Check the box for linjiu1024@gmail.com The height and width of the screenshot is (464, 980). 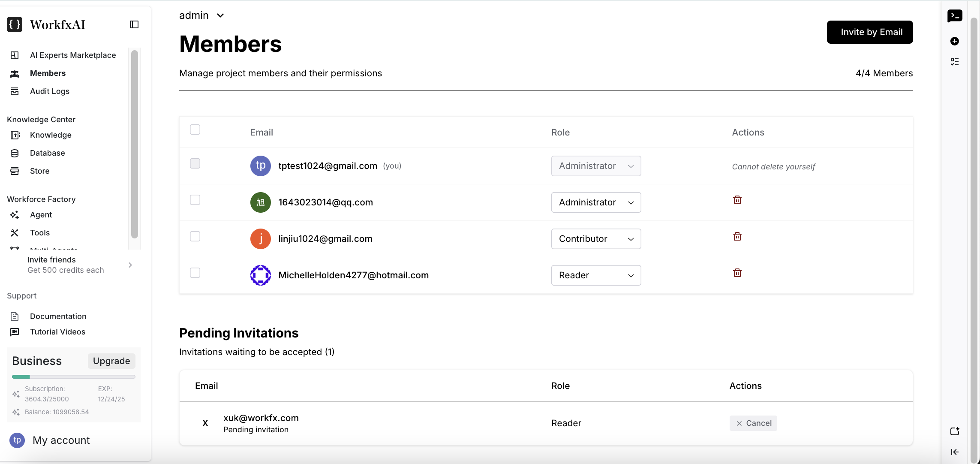(x=195, y=236)
